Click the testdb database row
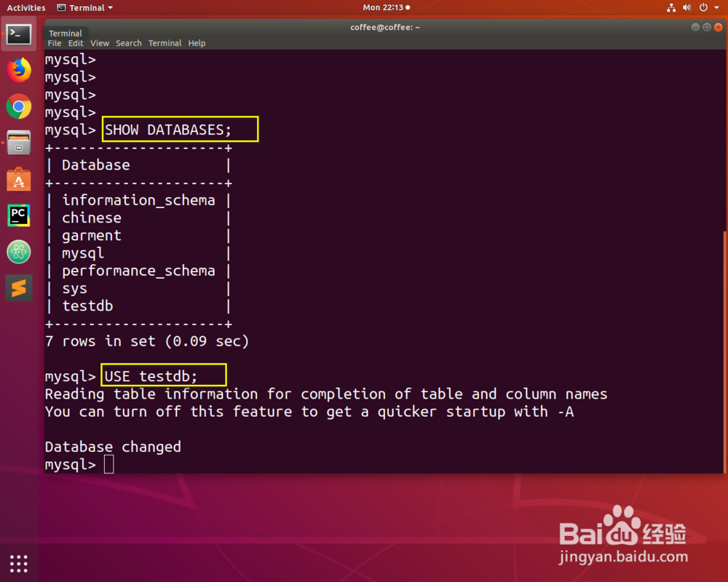Viewport: 728px width, 582px height. pos(88,306)
